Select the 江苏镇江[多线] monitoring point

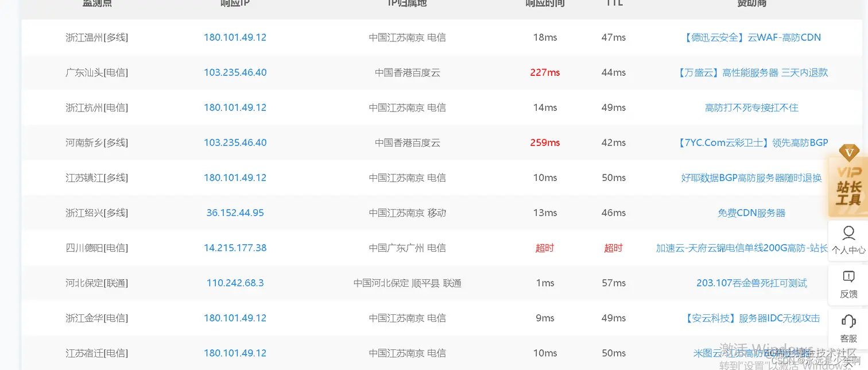tap(96, 178)
